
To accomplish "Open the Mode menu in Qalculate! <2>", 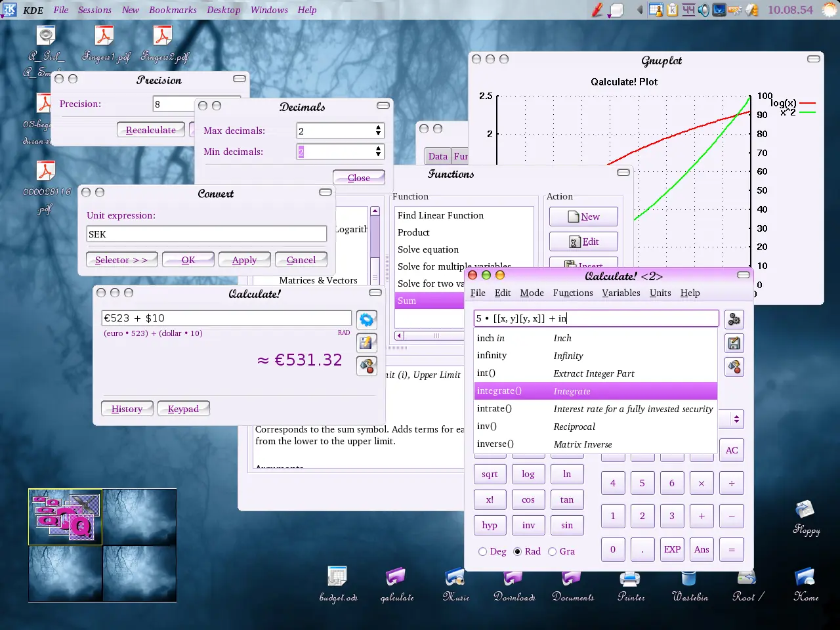I will pos(532,293).
